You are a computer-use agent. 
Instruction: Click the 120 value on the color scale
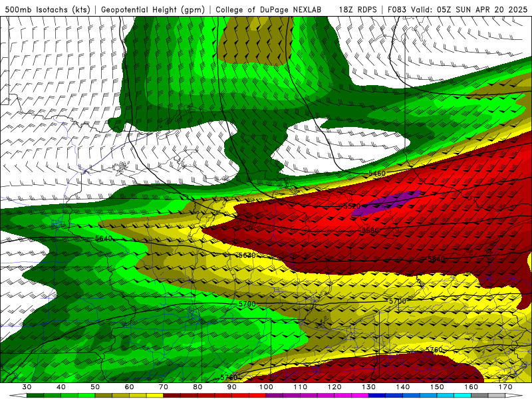tap(334, 387)
